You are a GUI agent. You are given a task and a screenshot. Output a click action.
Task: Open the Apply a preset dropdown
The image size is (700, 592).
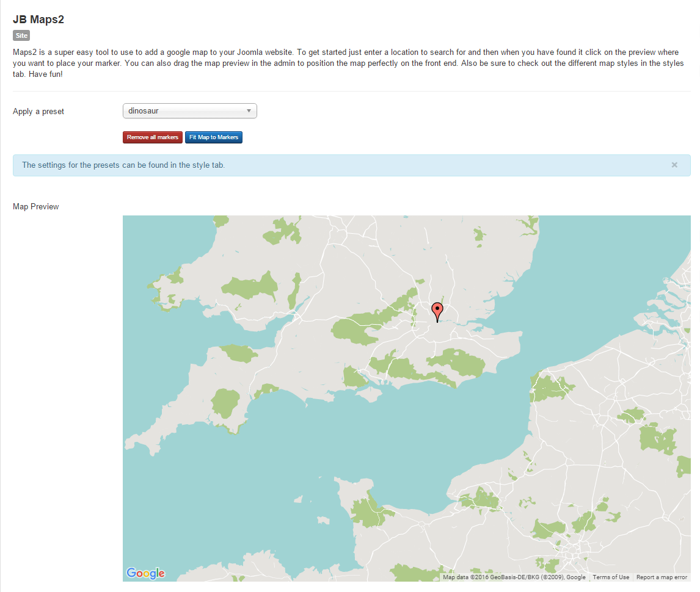point(190,110)
